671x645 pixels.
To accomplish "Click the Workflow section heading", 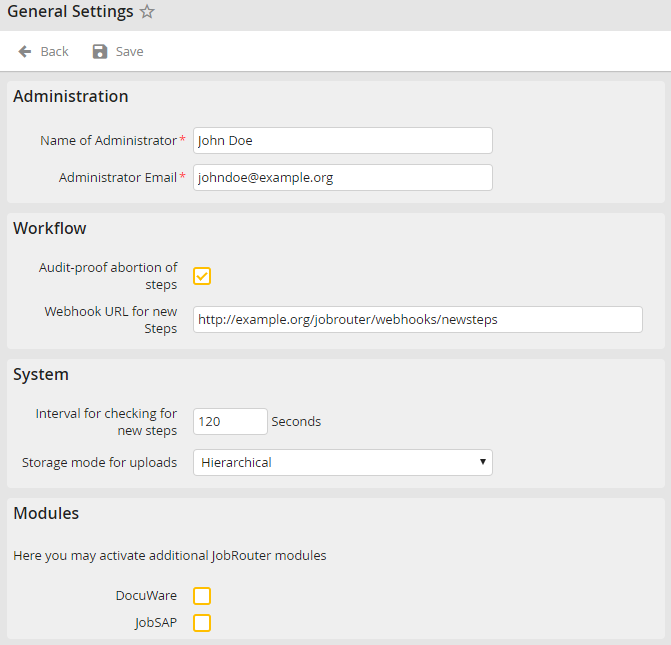I will tap(50, 228).
